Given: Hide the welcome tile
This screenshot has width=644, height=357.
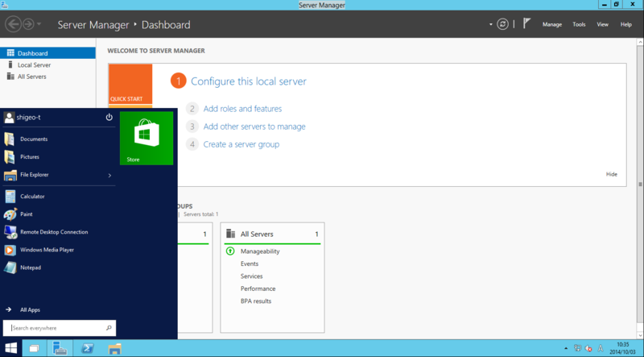Looking at the screenshot, I should [611, 174].
